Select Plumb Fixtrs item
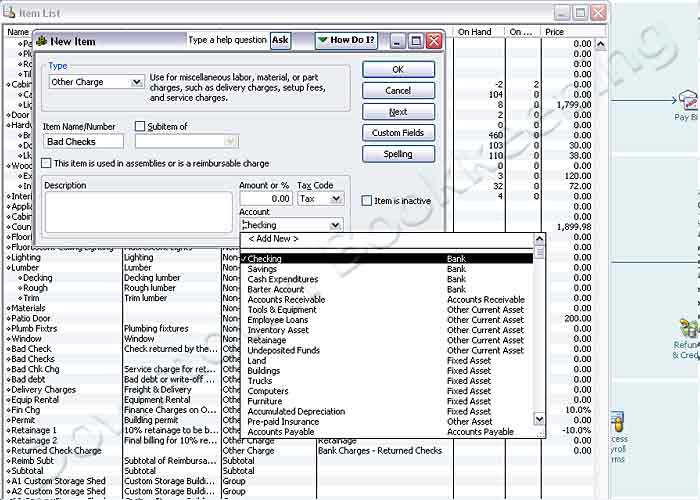This screenshot has width=700, height=500. [x=34, y=329]
